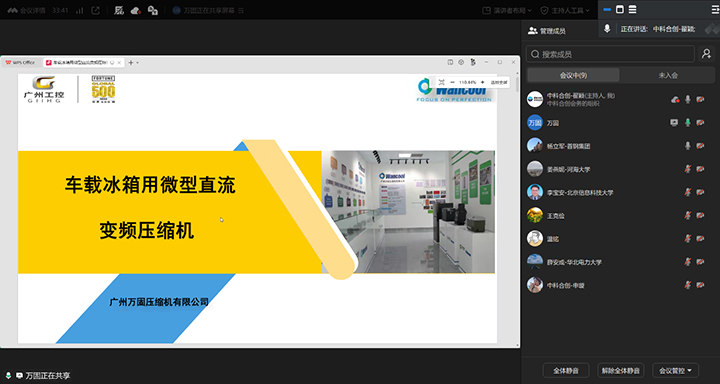Open the 会议管控 dropdown button
The height and width of the screenshot is (384, 720).
pyautogui.click(x=675, y=370)
